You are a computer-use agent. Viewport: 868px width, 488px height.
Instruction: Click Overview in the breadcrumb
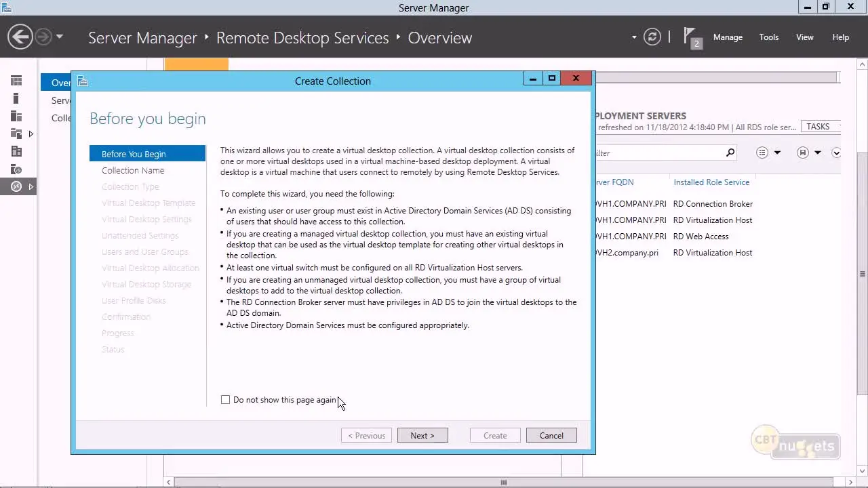click(x=440, y=38)
